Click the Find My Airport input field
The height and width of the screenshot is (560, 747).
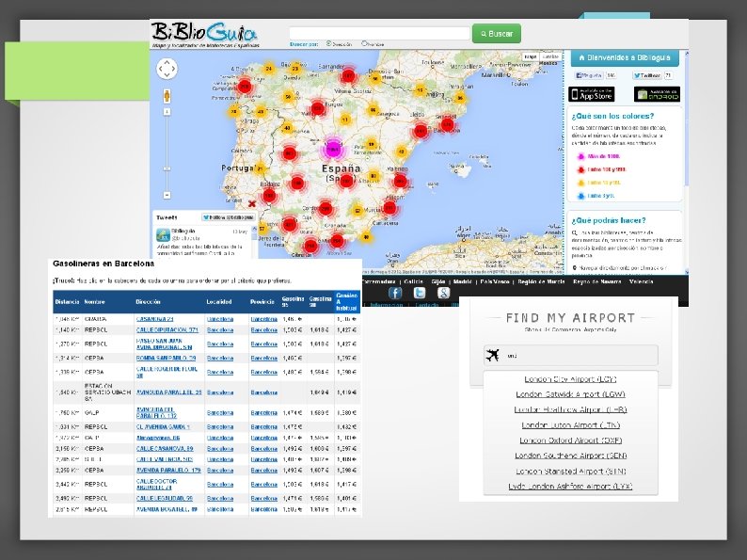[571, 355]
